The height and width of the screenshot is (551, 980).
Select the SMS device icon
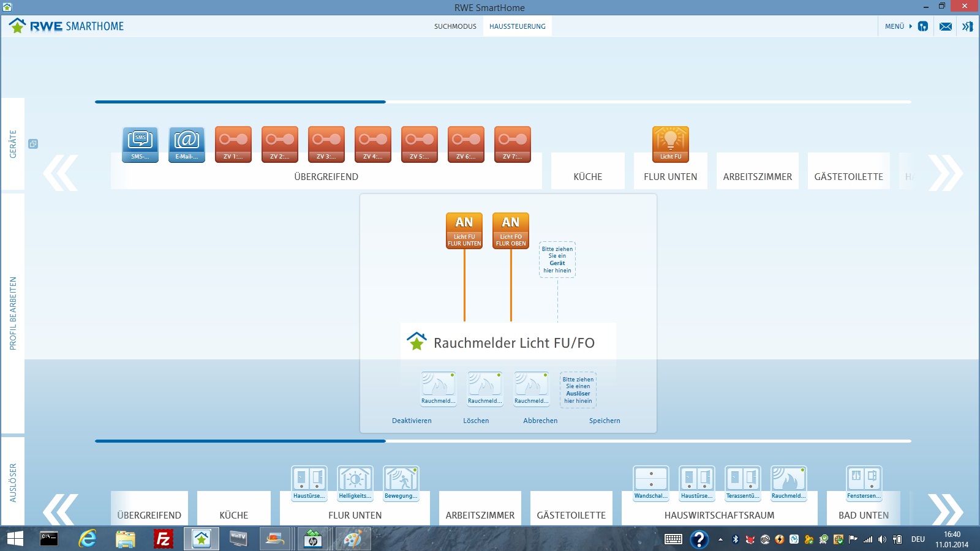coord(140,144)
